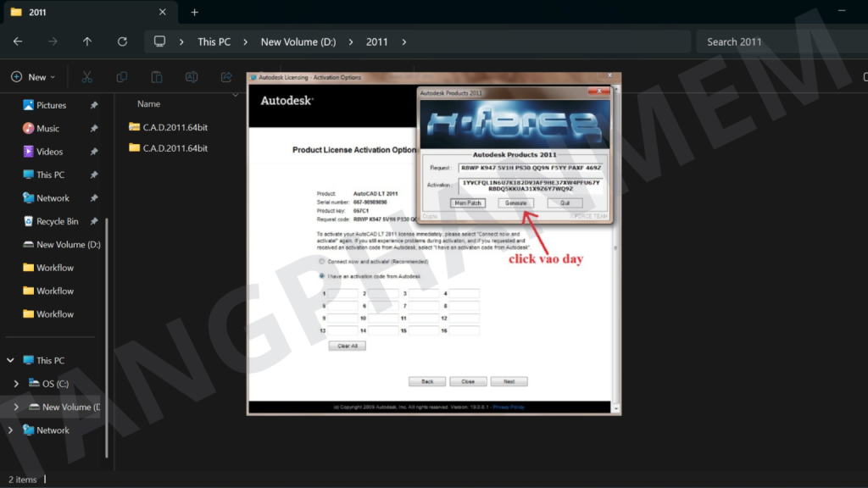The image size is (868, 488).
Task: Click the Cut scissors icon
Action: [x=86, y=77]
